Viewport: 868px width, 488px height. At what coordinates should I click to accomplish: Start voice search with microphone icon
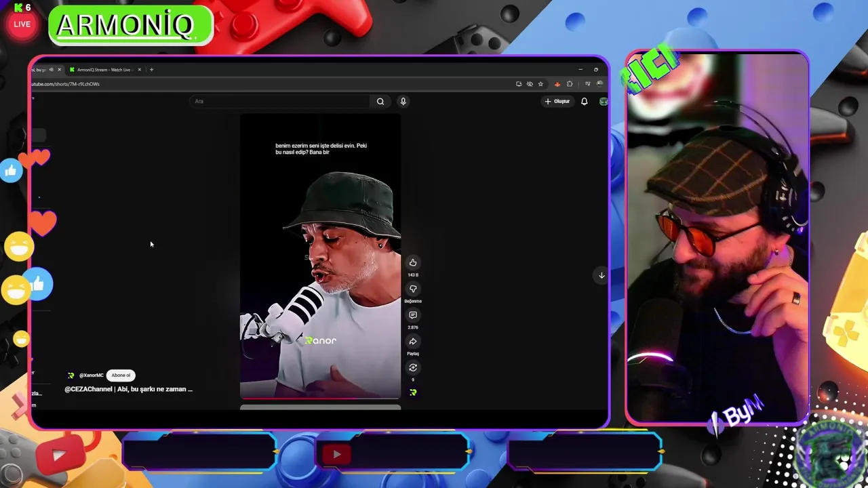[403, 101]
